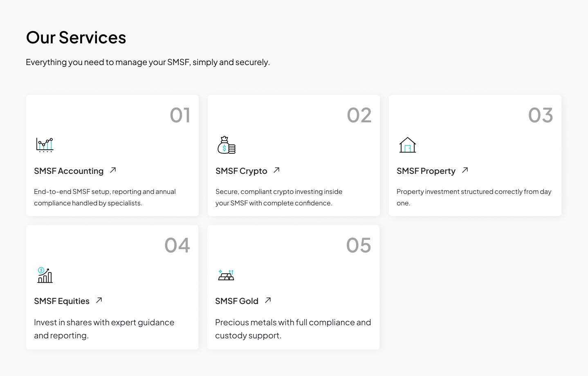Open the SMSF Gold service link

point(237,301)
